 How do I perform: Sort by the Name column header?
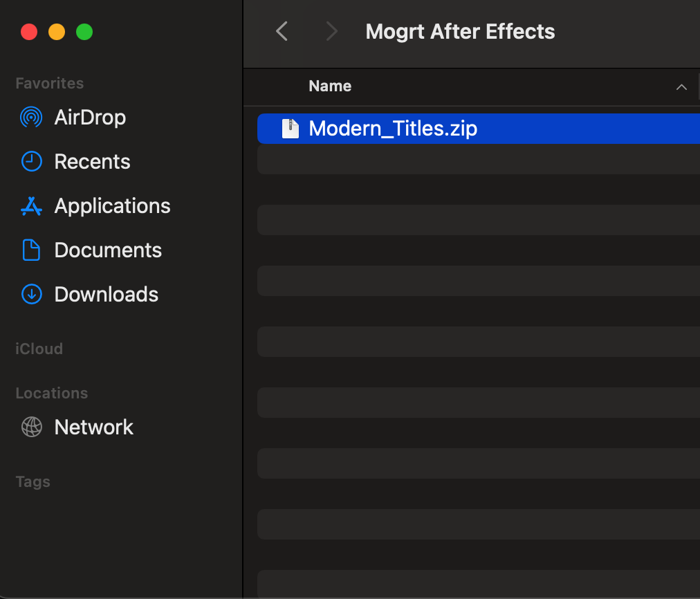tap(330, 86)
